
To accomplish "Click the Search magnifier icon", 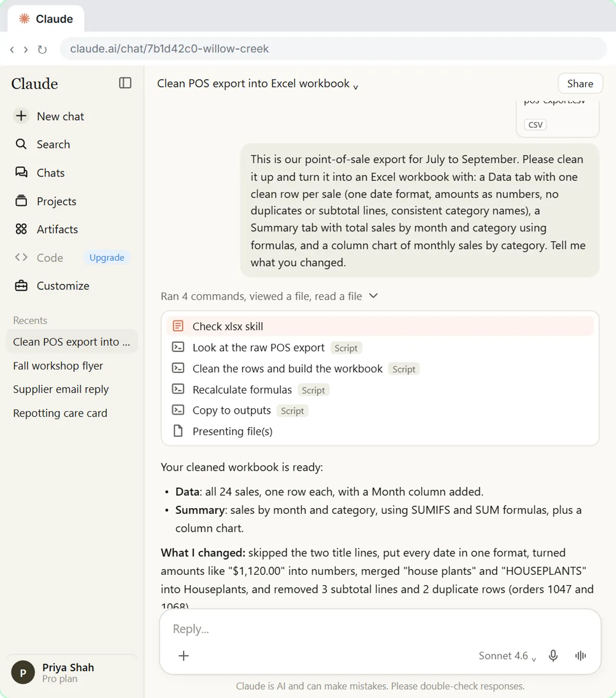I will 21,144.
